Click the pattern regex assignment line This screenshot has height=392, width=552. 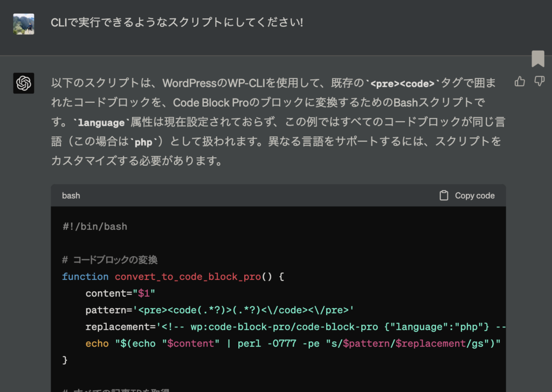click(x=219, y=310)
